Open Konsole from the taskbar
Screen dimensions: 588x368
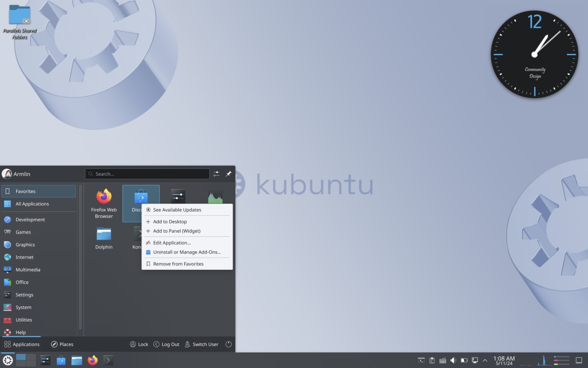pos(108,361)
